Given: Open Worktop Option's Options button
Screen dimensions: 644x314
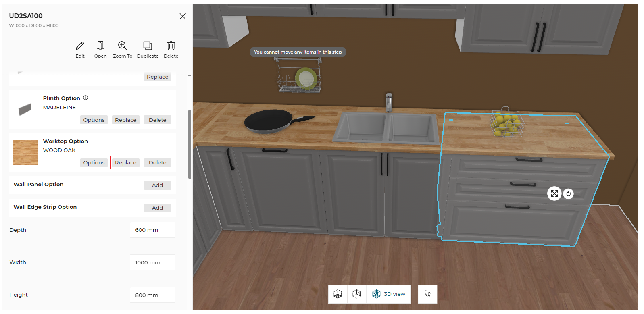Looking at the screenshot, I should 94,162.
